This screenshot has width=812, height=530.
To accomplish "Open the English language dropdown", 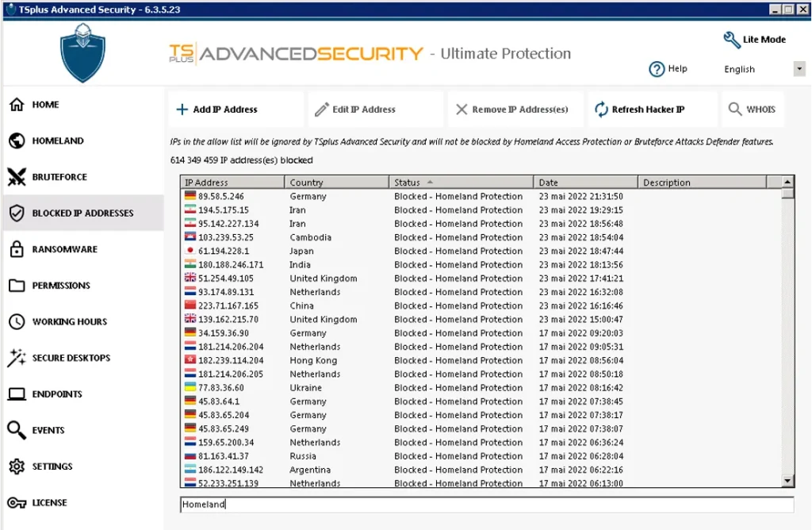I will coord(799,69).
